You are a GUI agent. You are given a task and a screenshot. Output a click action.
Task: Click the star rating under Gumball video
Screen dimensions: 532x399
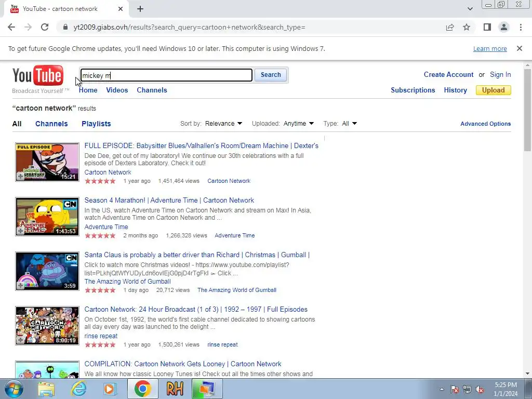pos(100,290)
